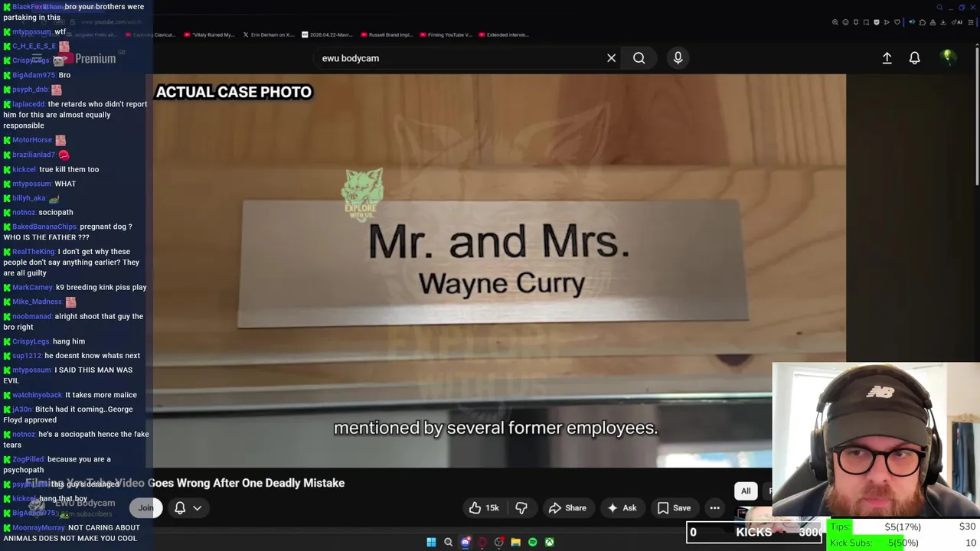
Task: Click the browser zoom magnifier toolbar icon
Action: pyautogui.click(x=835, y=22)
